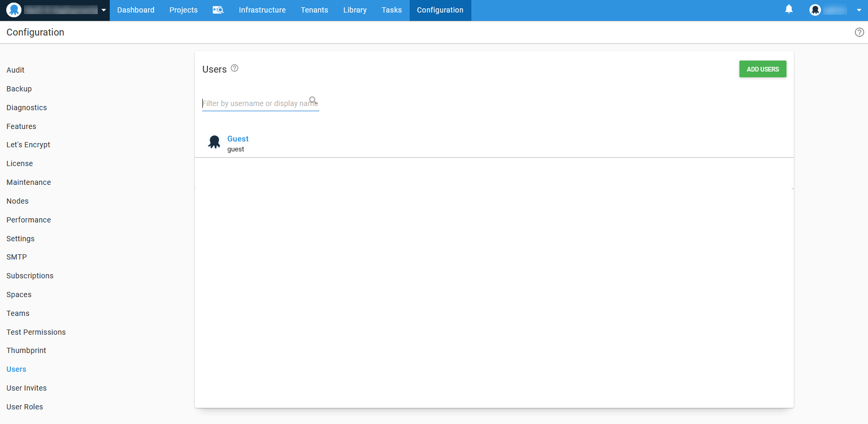Open the project search icon in navbar

[x=218, y=10]
